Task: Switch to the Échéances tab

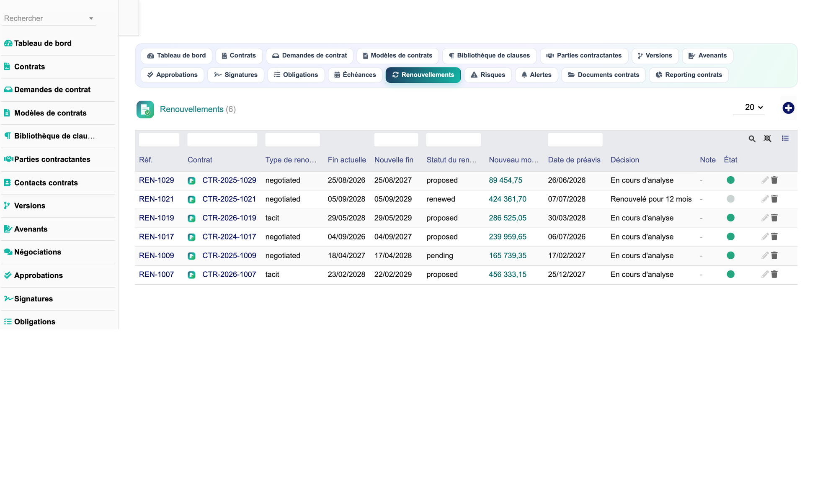Action: [x=355, y=75]
